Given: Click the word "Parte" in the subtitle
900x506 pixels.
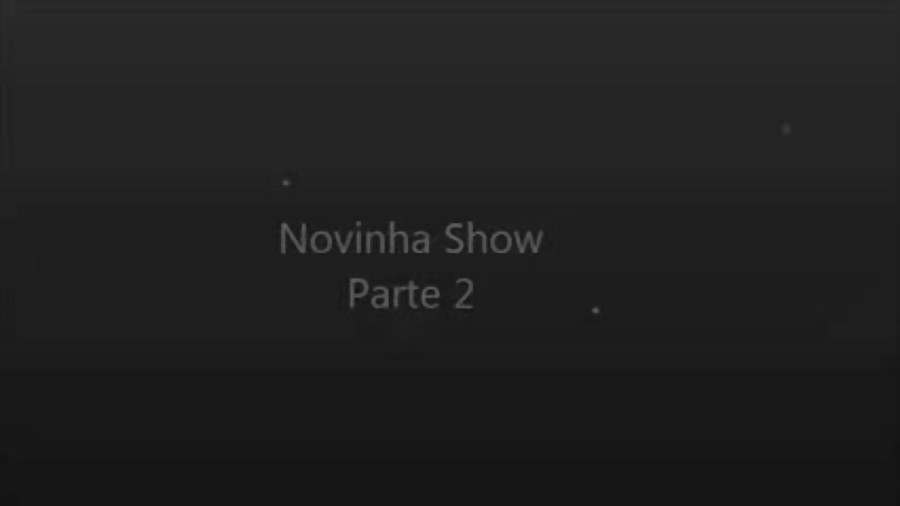Looking at the screenshot, I should pyautogui.click(x=394, y=294).
